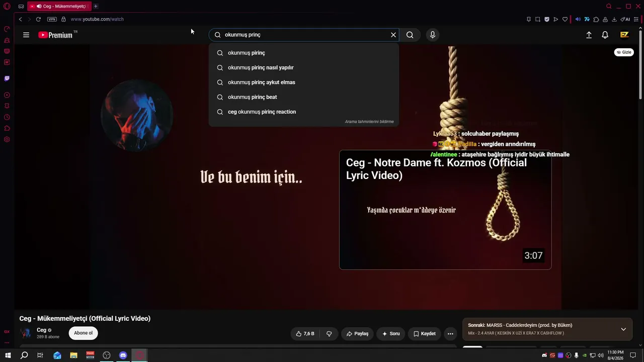
Task: Open Twitch panel in the sidebar
Action: coord(7,78)
